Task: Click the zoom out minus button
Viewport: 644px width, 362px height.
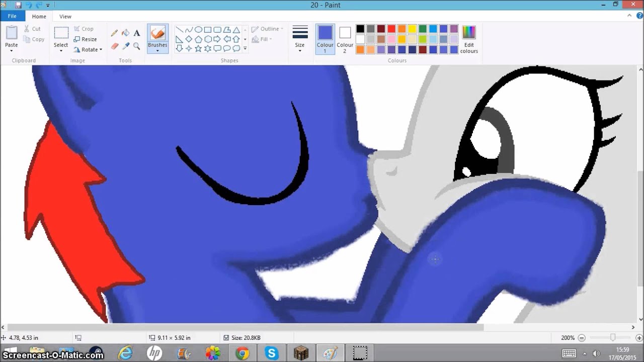Action: (x=582, y=338)
